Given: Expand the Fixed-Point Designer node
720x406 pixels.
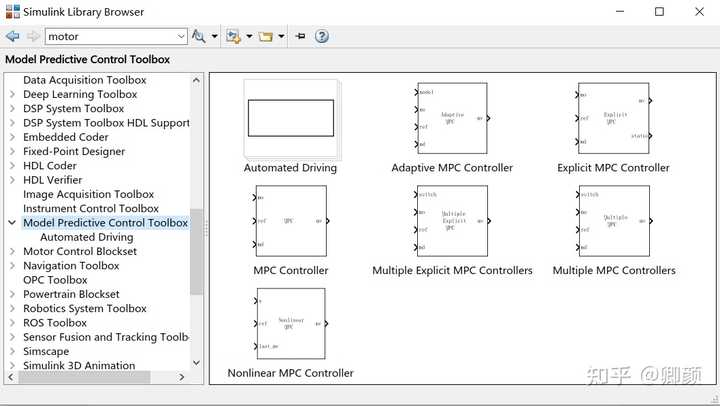Looking at the screenshot, I should [12, 151].
